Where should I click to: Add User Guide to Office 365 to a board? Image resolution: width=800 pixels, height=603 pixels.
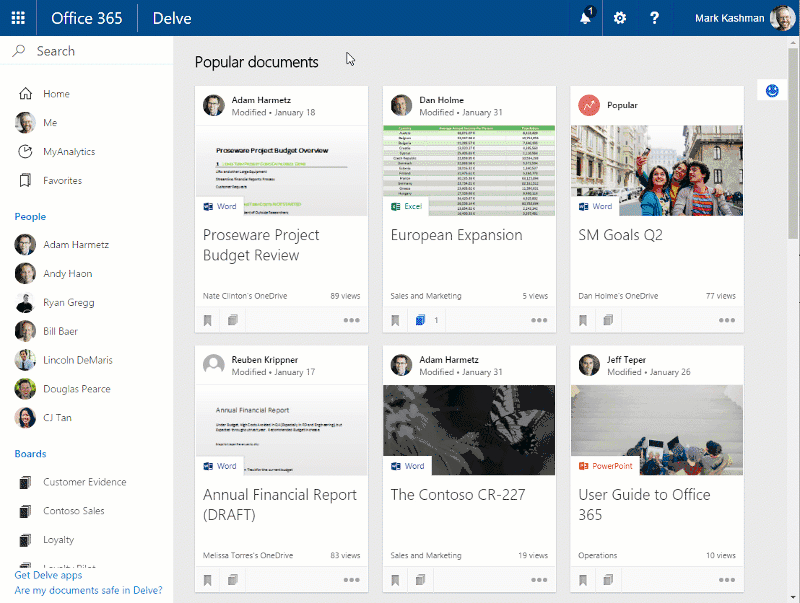coord(608,580)
